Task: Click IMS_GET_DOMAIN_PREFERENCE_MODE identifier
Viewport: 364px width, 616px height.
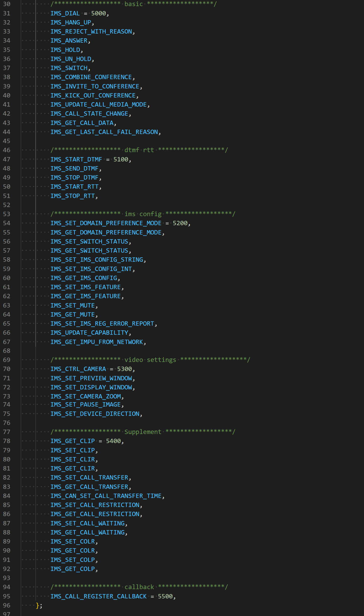Action: point(106,233)
